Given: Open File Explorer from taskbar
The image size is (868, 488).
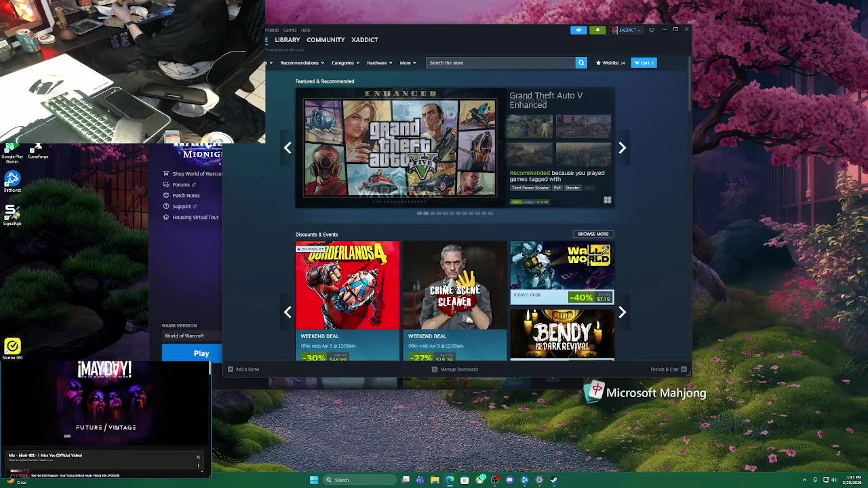Looking at the screenshot, I should tap(435, 480).
